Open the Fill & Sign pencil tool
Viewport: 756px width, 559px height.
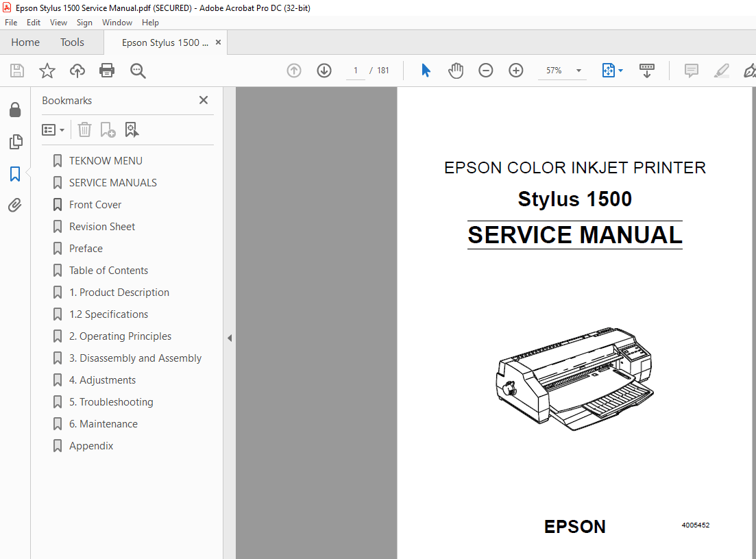click(x=749, y=71)
